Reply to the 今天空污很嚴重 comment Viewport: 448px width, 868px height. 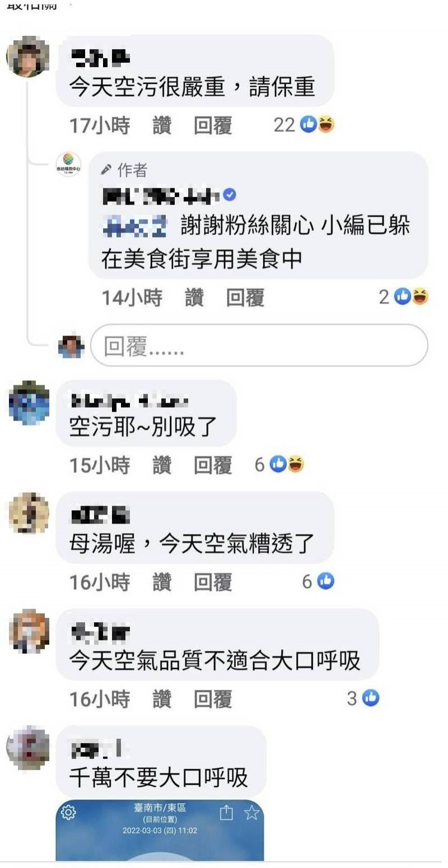(x=213, y=125)
